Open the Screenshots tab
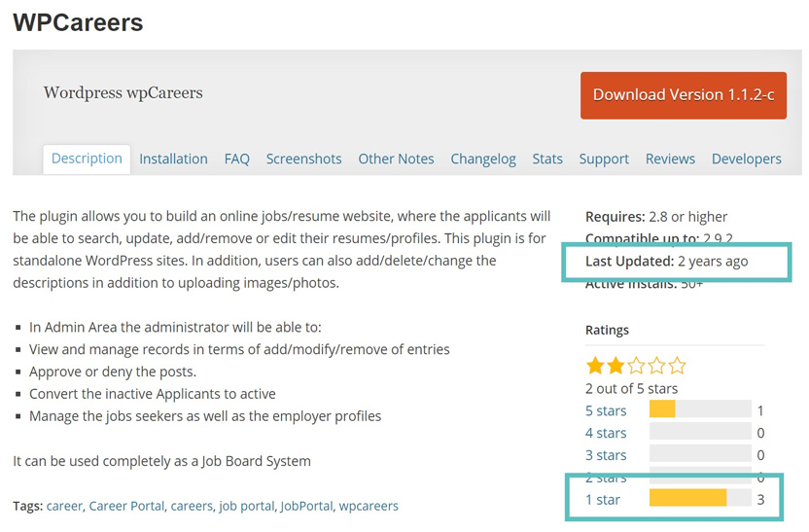This screenshot has width=809, height=532. [304, 159]
